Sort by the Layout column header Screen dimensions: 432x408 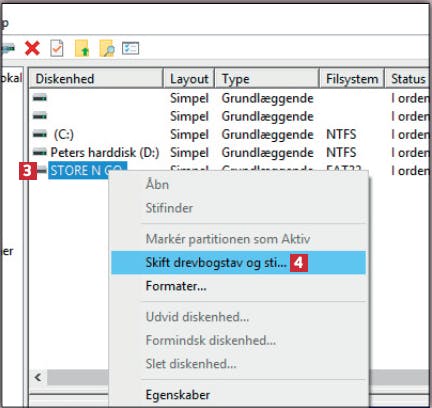point(189,79)
